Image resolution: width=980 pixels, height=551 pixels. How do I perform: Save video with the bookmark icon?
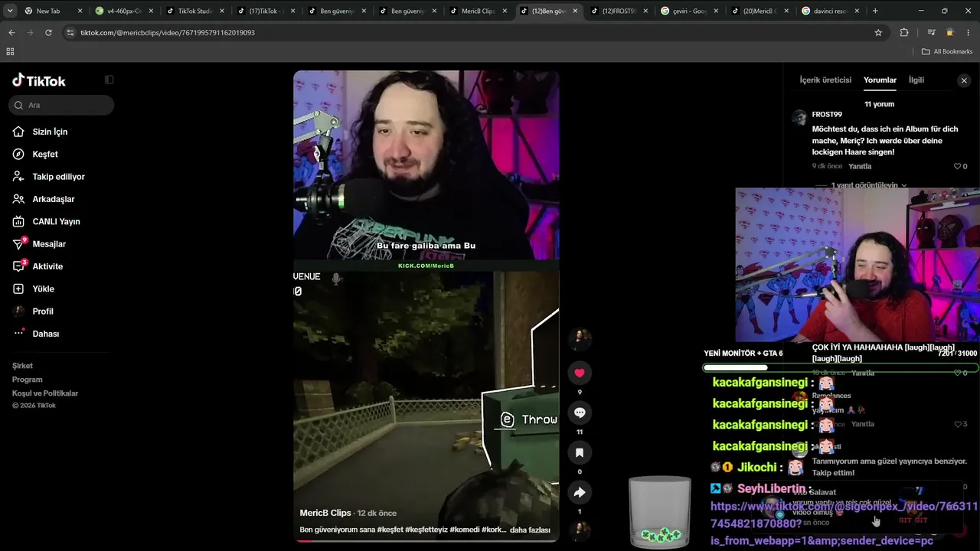[580, 452]
